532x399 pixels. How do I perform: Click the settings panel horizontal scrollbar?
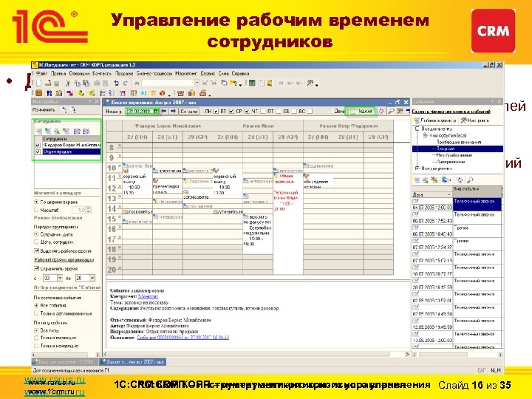point(66,354)
